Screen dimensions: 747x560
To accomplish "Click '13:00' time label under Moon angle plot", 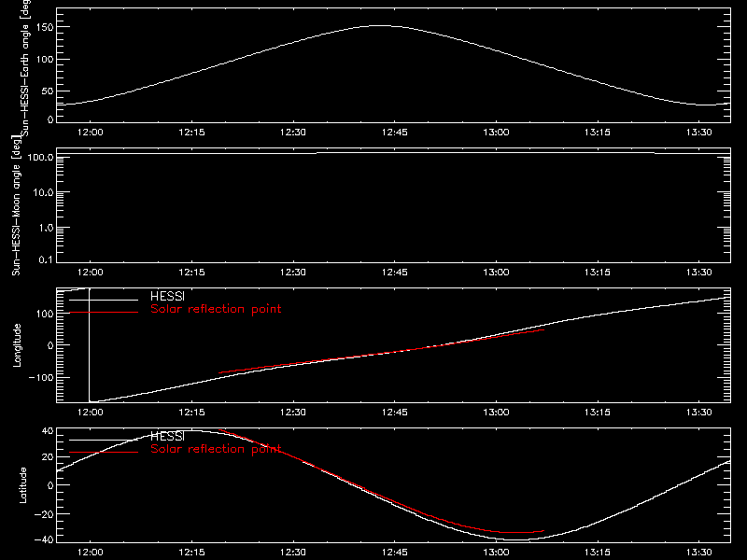I will 496,272.
